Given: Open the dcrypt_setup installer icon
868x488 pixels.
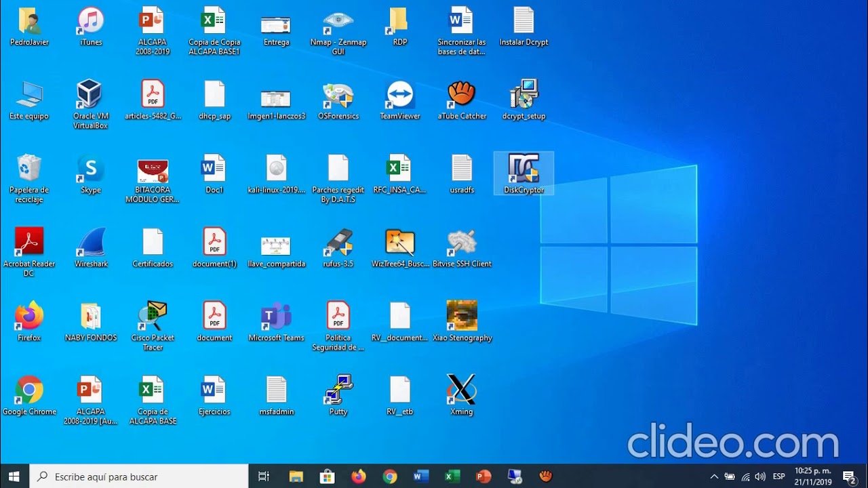Looking at the screenshot, I should 524,100.
